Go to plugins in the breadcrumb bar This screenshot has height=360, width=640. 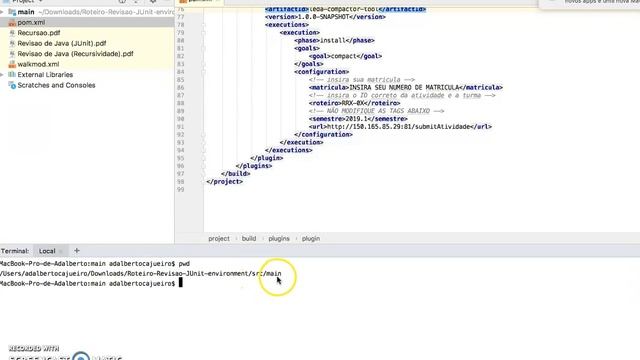[x=279, y=238]
